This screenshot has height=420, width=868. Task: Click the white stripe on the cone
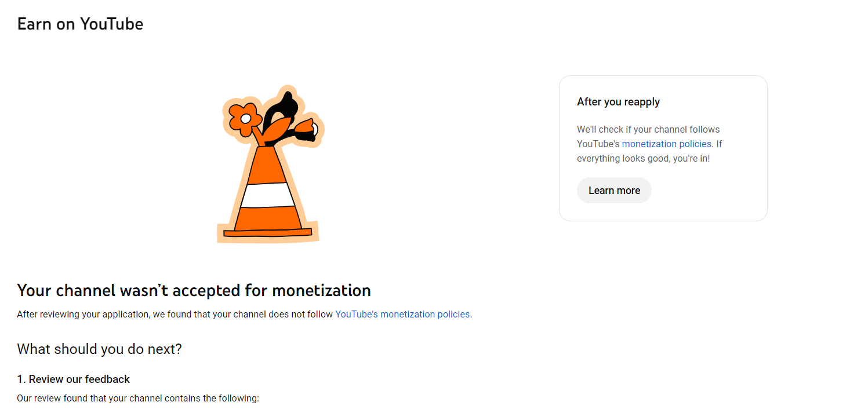pos(268,195)
